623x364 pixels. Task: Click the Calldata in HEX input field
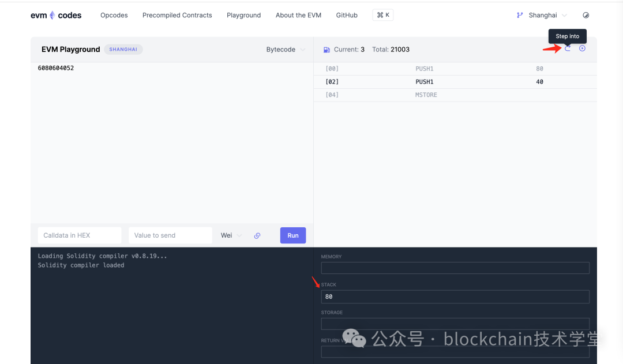(x=79, y=235)
